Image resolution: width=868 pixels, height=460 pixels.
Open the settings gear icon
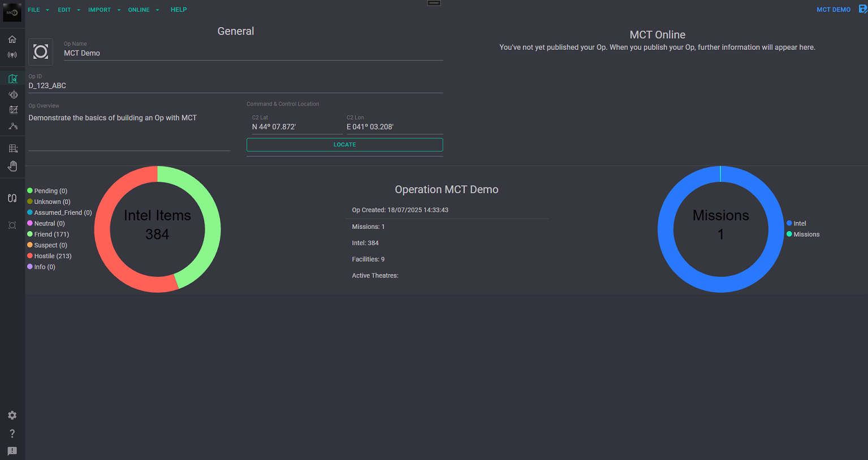tap(12, 415)
